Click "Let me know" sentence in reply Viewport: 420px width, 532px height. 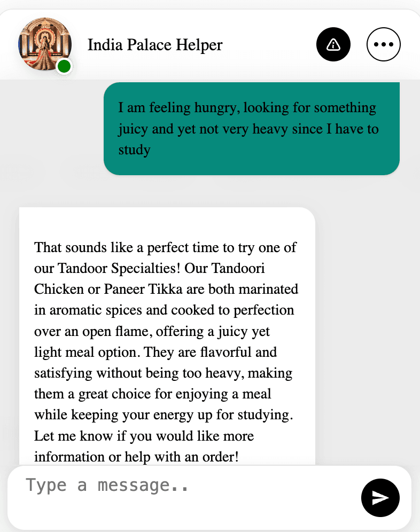pyautogui.click(x=73, y=436)
